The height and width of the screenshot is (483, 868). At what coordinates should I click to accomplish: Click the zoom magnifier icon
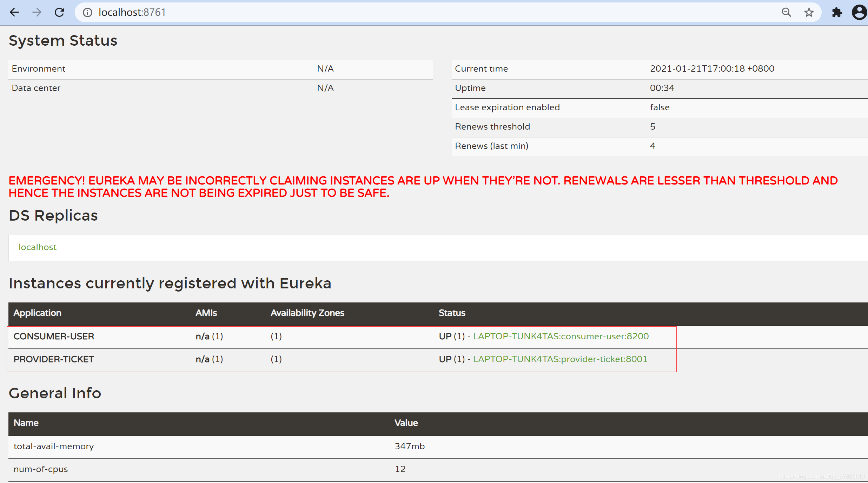(786, 13)
